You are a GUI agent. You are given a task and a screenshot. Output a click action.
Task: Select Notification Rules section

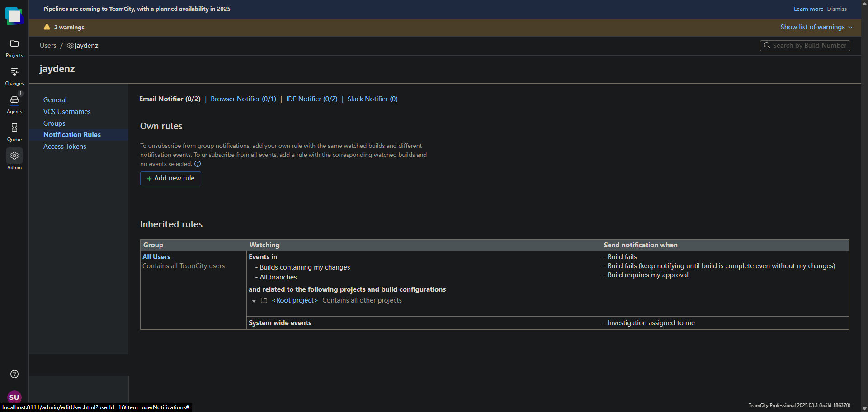(72, 135)
